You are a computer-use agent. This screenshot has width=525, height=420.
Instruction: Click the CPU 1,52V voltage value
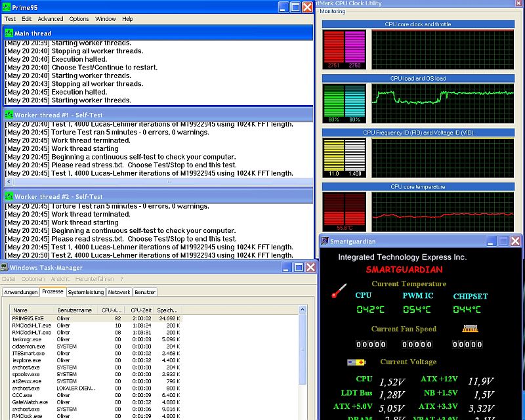click(392, 382)
